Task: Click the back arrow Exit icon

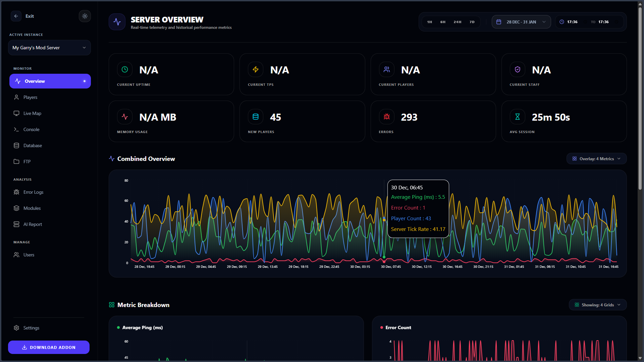Action: pyautogui.click(x=16, y=16)
